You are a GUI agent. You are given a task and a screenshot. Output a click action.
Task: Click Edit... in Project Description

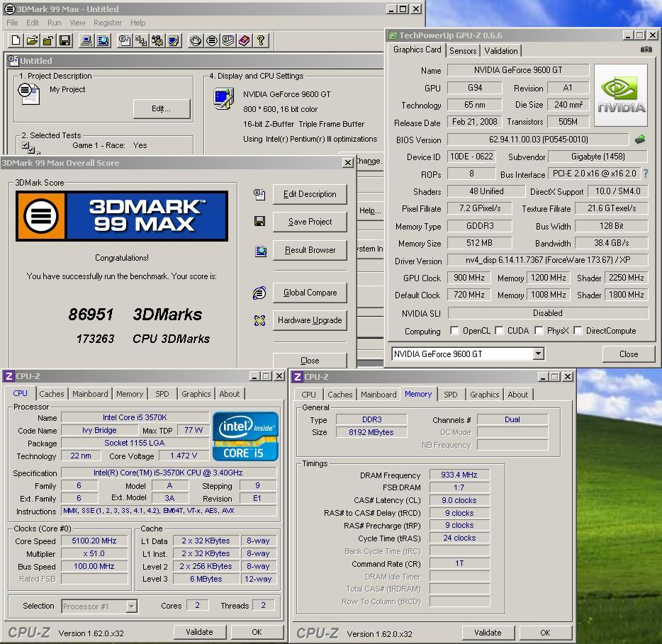coord(162,109)
